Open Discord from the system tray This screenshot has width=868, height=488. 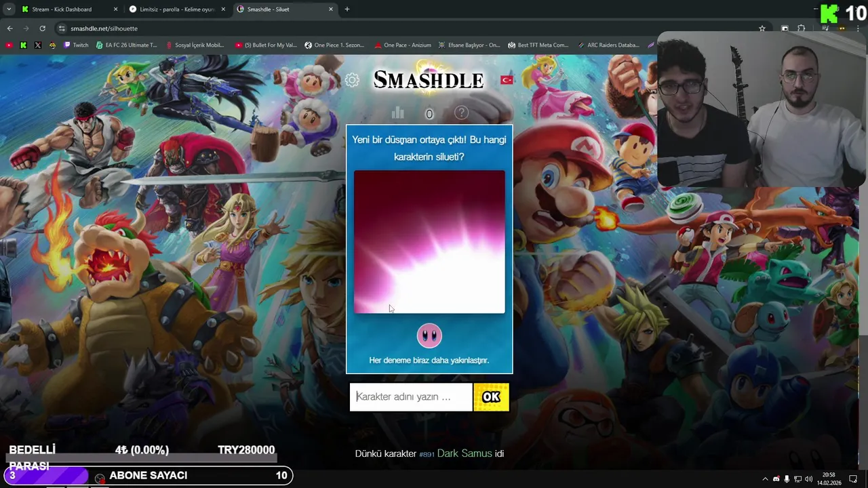pyautogui.click(x=776, y=479)
